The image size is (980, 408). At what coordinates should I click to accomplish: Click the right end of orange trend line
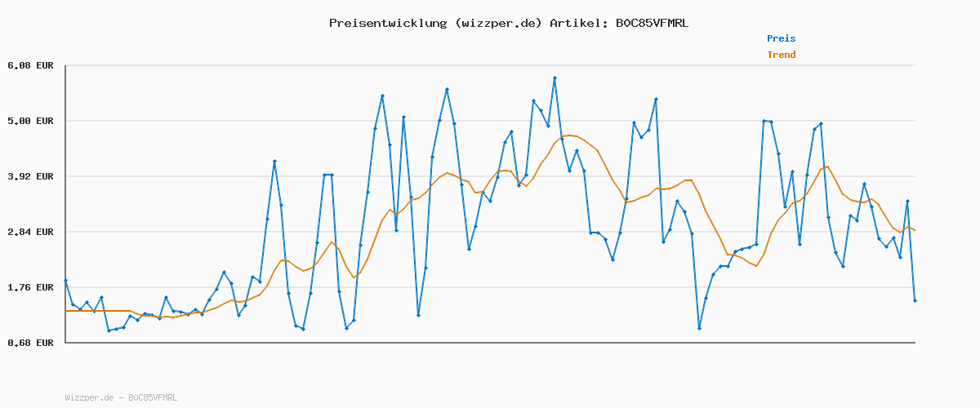click(x=915, y=230)
